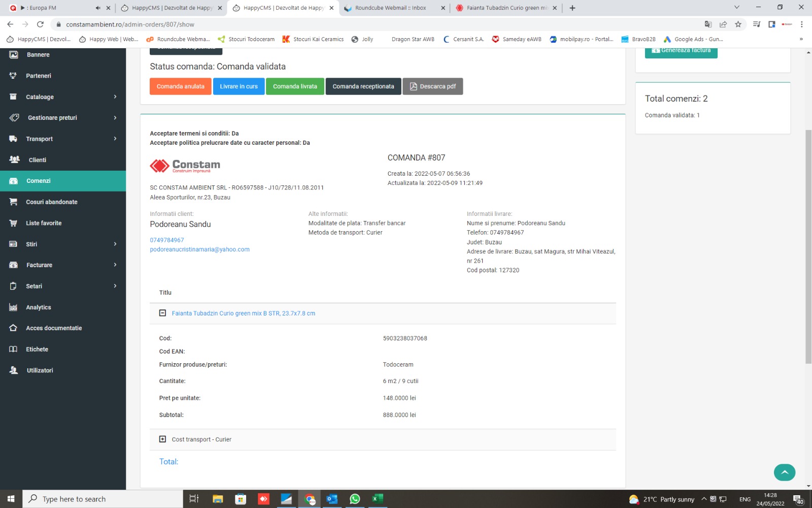Click the weather 21°C Partly sunny widget

coord(661,499)
